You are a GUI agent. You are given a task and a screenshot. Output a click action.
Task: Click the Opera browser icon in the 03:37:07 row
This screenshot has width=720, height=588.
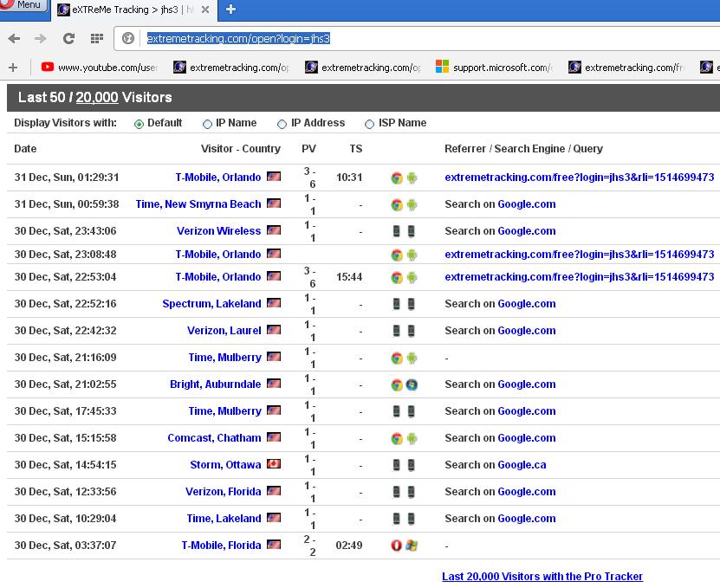[396, 546]
